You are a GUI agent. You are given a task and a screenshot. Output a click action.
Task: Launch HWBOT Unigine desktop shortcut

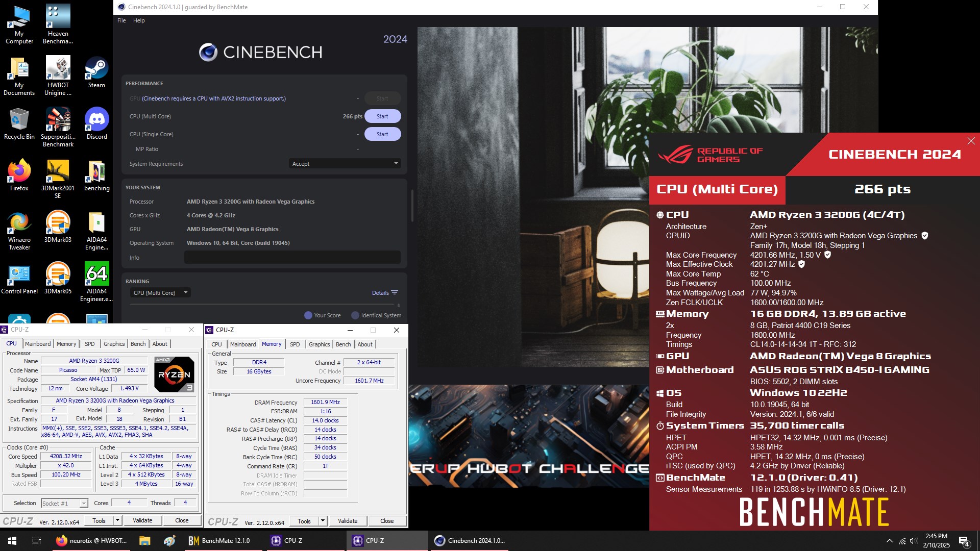(58, 76)
